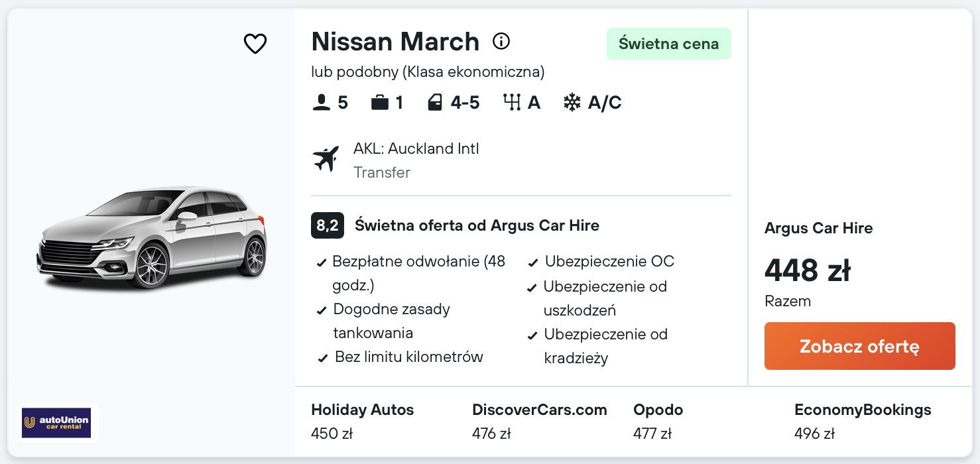Choose the EconomyBookings 496 zł offer

pyautogui.click(x=862, y=422)
